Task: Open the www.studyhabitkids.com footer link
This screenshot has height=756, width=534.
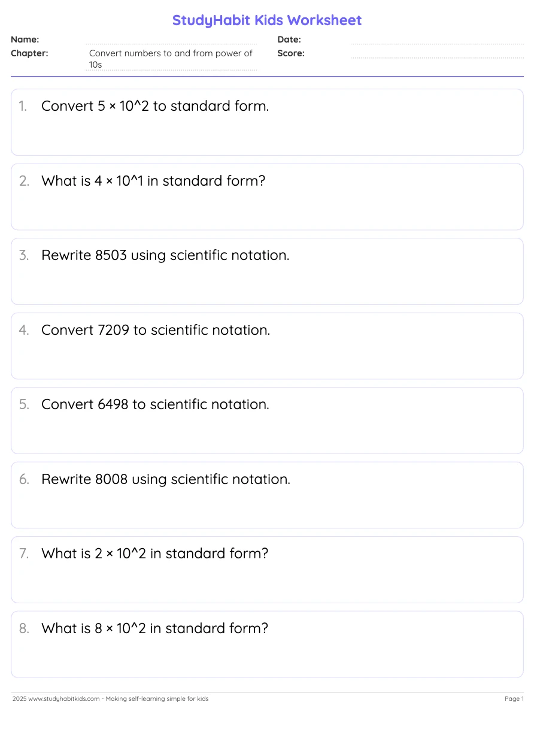Action: coord(64,698)
